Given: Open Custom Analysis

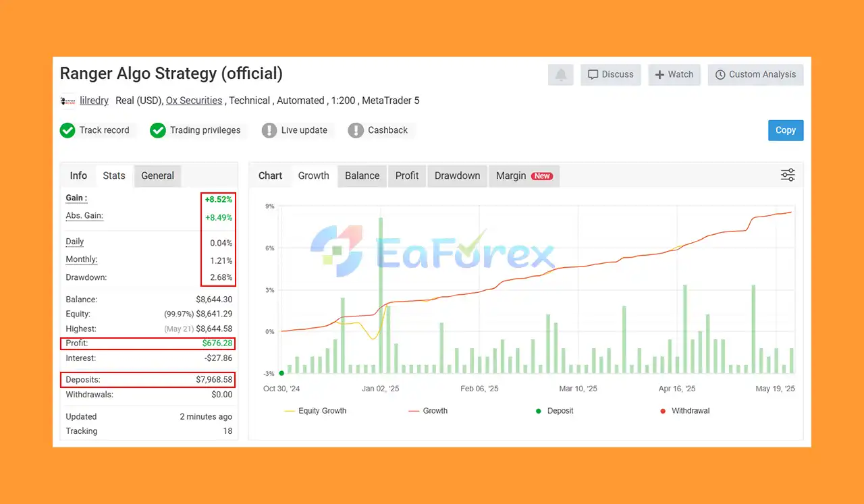Looking at the screenshot, I should pos(755,75).
